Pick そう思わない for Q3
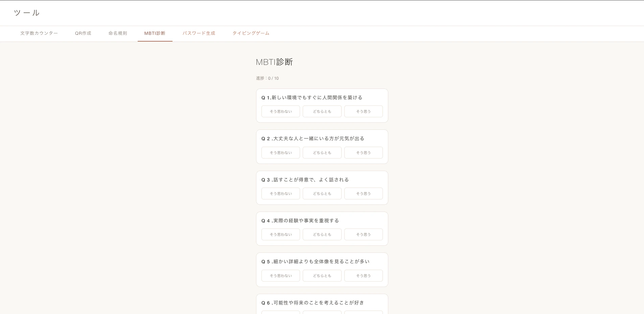The width and height of the screenshot is (644, 314). pos(281,194)
